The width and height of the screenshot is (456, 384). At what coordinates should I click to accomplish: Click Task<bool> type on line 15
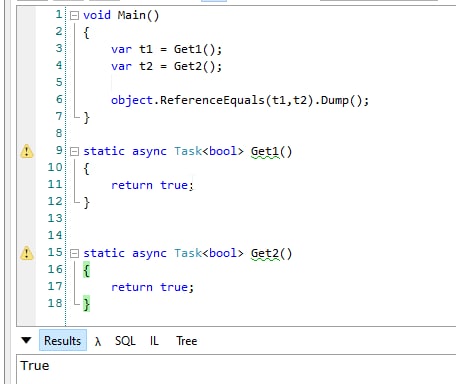click(x=209, y=253)
